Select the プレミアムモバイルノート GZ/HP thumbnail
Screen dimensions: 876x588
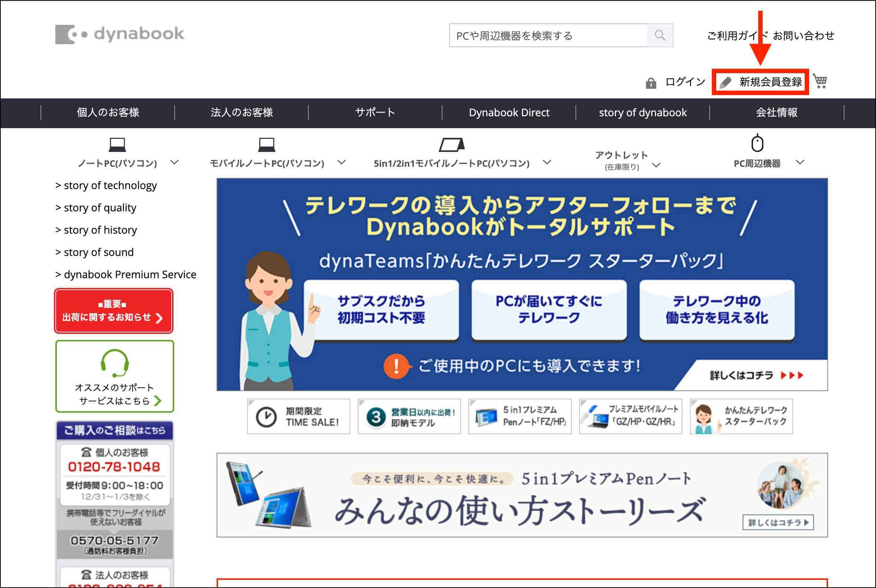pyautogui.click(x=630, y=416)
